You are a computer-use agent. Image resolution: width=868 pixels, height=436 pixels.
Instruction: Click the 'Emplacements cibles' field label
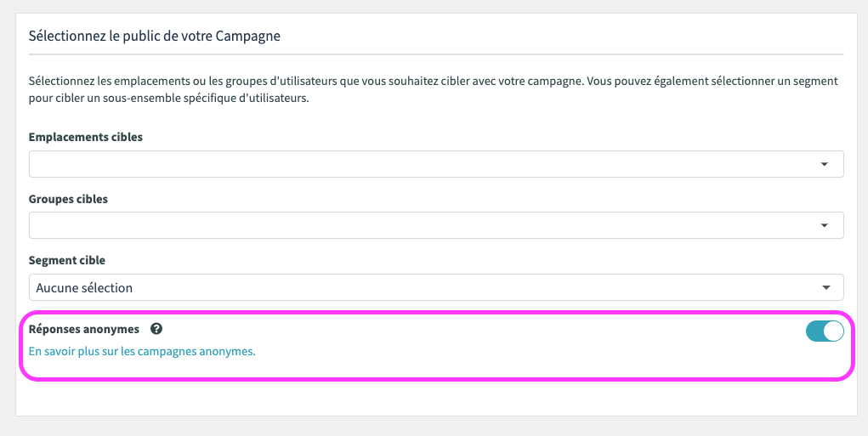pyautogui.click(x=86, y=137)
